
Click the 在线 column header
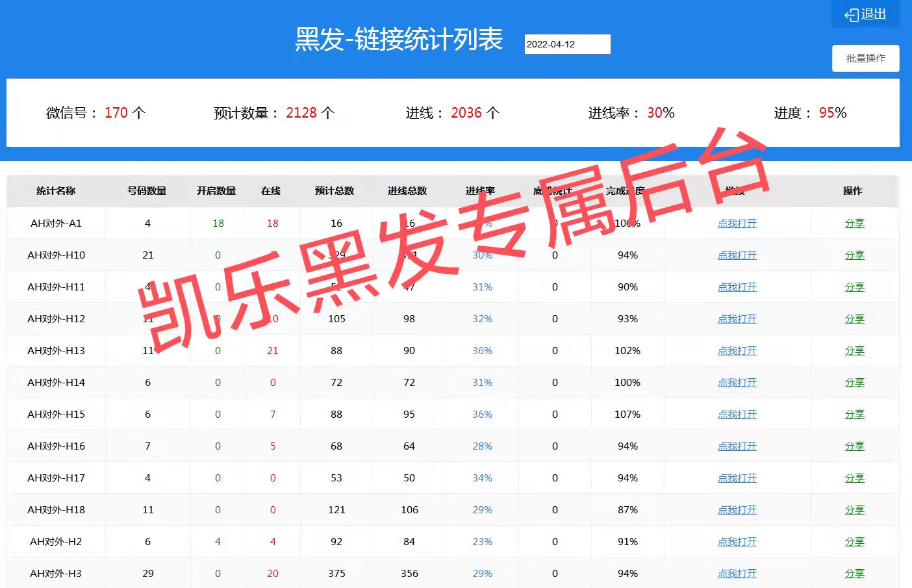point(271,191)
